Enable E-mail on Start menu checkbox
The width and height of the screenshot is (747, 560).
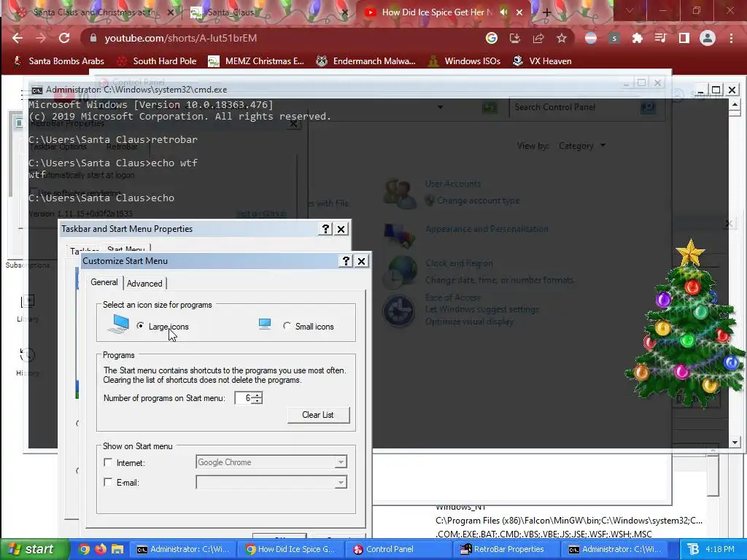[108, 483]
